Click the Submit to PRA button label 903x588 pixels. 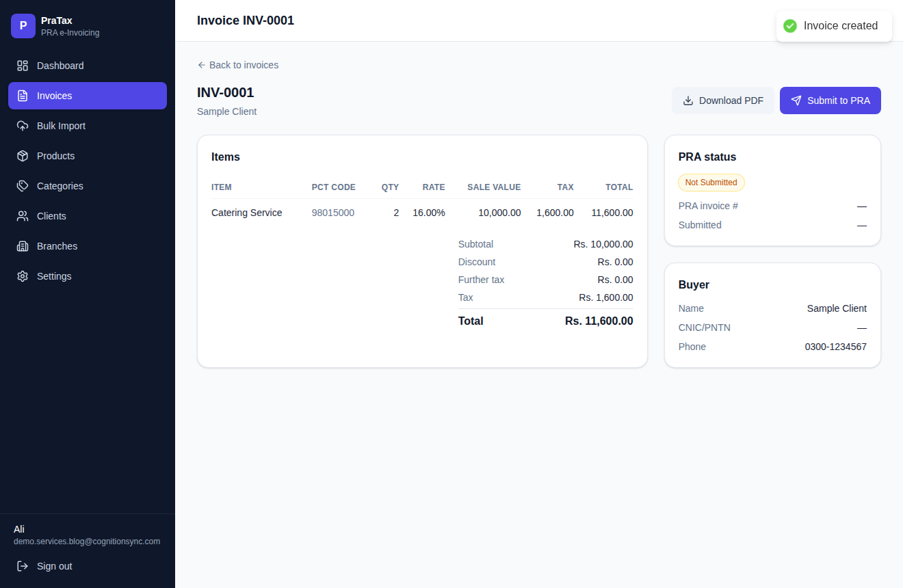tap(839, 101)
